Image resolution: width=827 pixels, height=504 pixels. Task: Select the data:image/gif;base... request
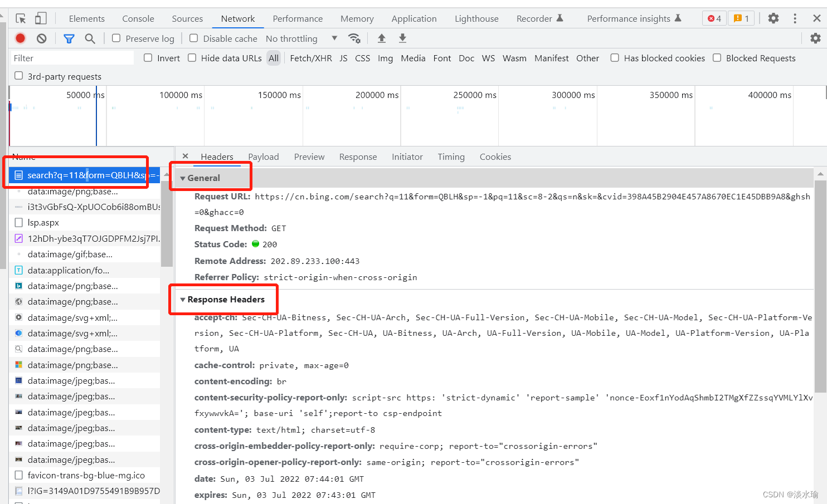pos(84,255)
